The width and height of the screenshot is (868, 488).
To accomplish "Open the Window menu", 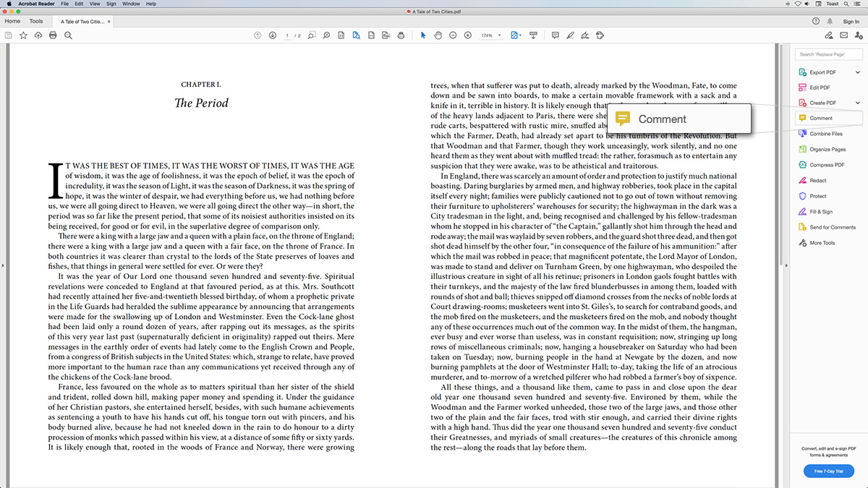I will tap(131, 4).
